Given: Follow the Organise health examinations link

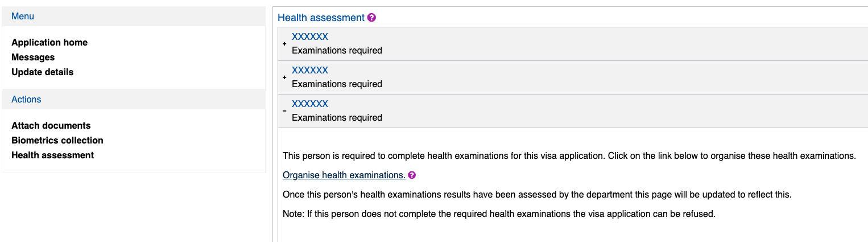Looking at the screenshot, I should tap(344, 175).
